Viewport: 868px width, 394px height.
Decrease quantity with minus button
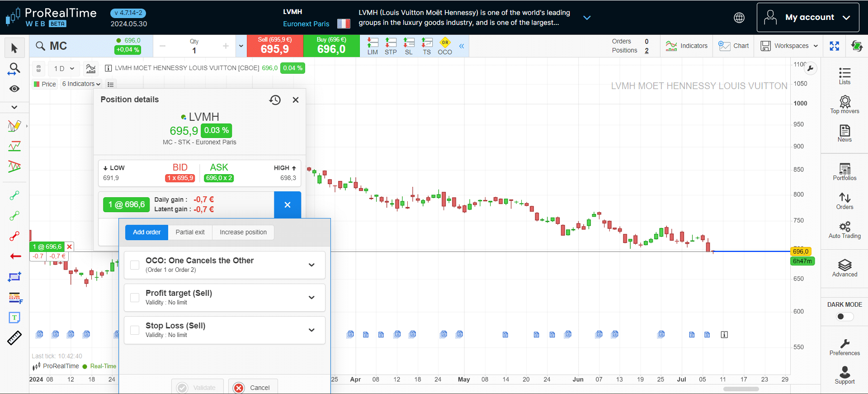click(x=163, y=46)
